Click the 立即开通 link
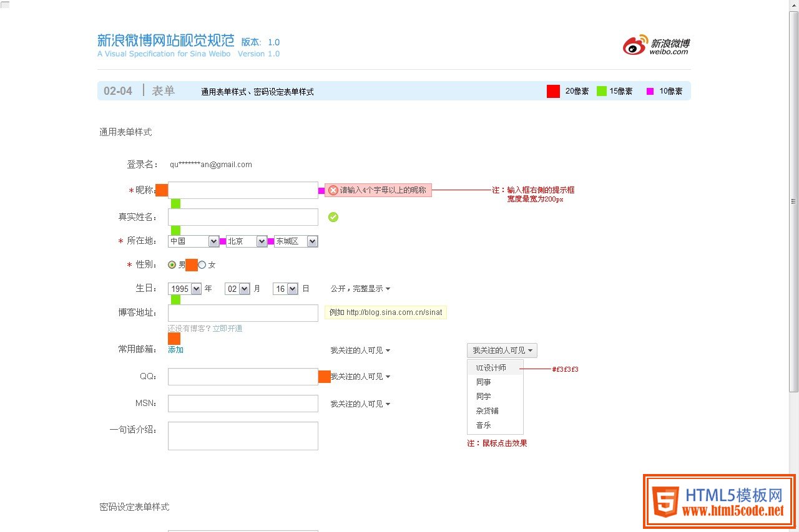Viewport: 799px width, 532px height. [227, 328]
